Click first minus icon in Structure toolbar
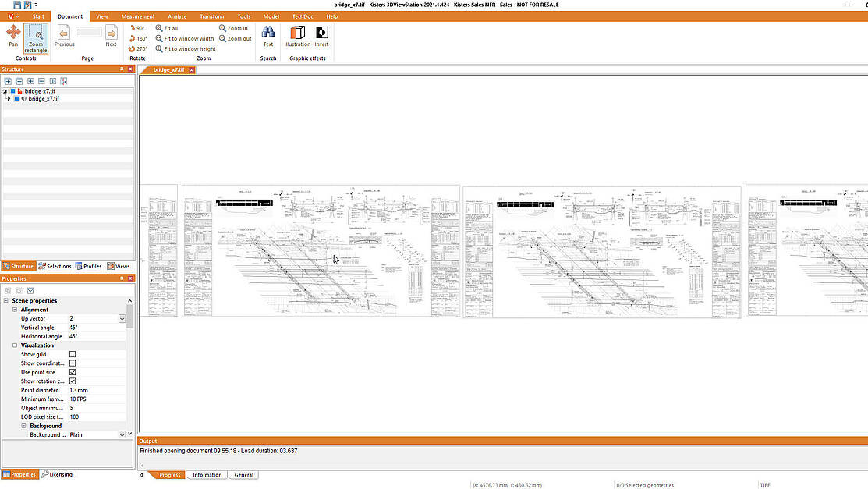Screen dimensions: 868x489 click(19, 81)
